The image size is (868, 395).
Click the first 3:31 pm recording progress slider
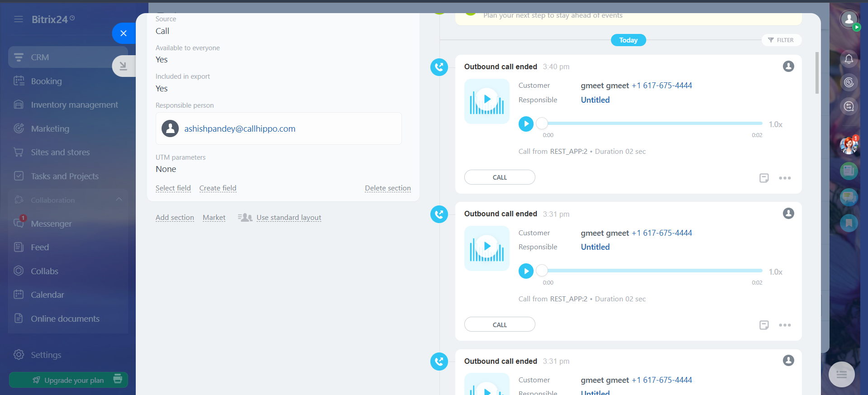pos(649,271)
